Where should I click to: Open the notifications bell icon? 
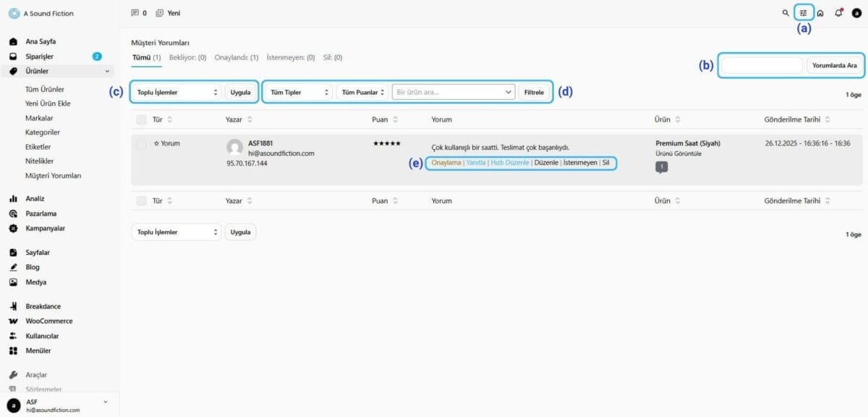838,13
